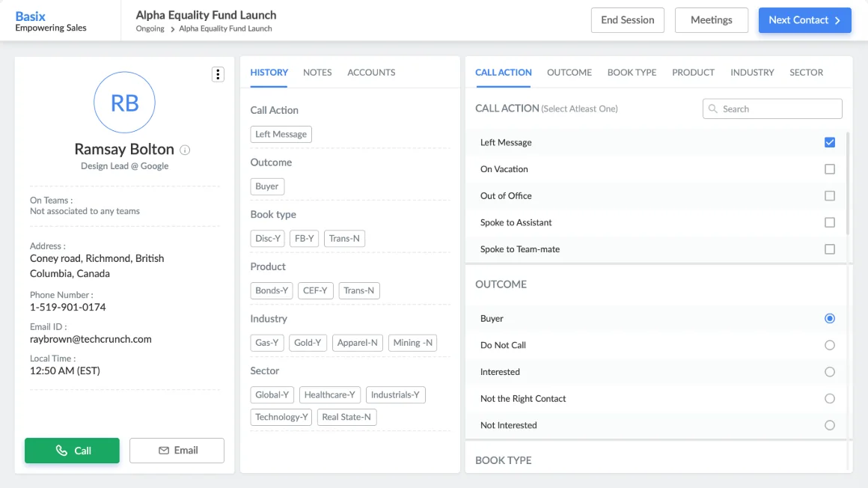Click the Gas-Y industry tag
This screenshot has width=868, height=488.
[267, 343]
